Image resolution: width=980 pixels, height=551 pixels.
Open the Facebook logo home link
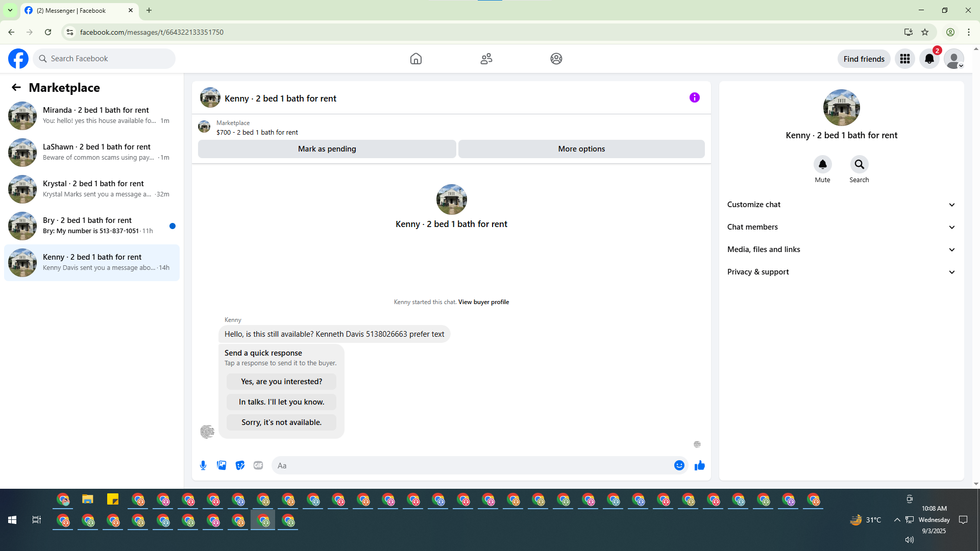[18, 59]
